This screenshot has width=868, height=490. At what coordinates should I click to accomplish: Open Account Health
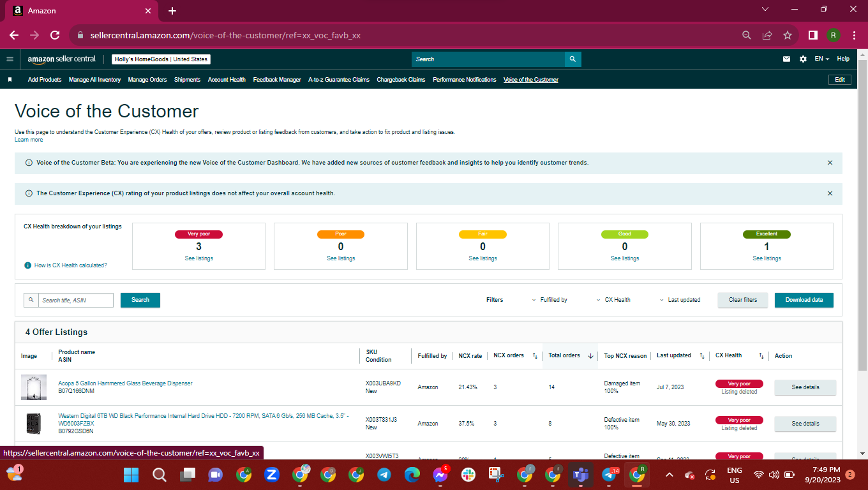[x=227, y=80]
